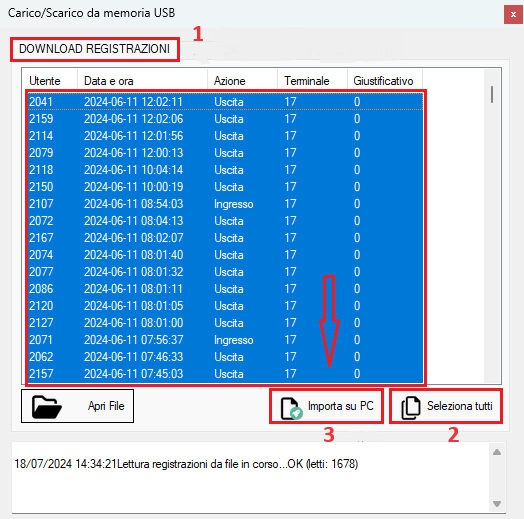This screenshot has height=519, width=524.
Task: Click the log box down arrow
Action: (x=497, y=504)
